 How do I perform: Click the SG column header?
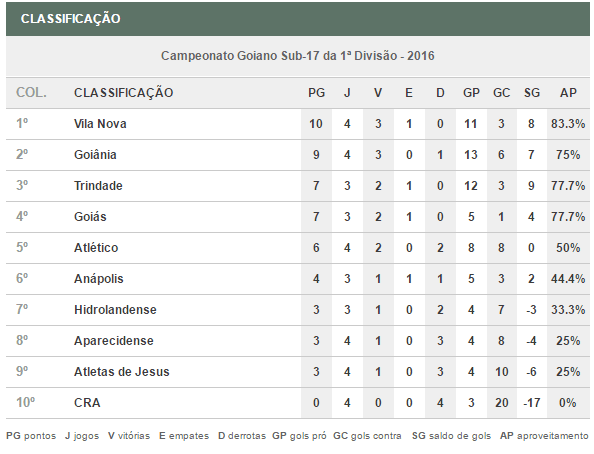click(x=531, y=93)
